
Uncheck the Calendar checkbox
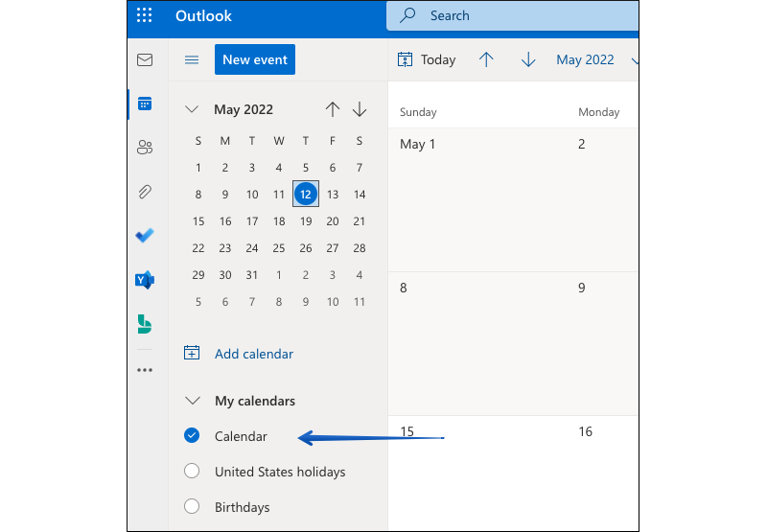[x=192, y=436]
